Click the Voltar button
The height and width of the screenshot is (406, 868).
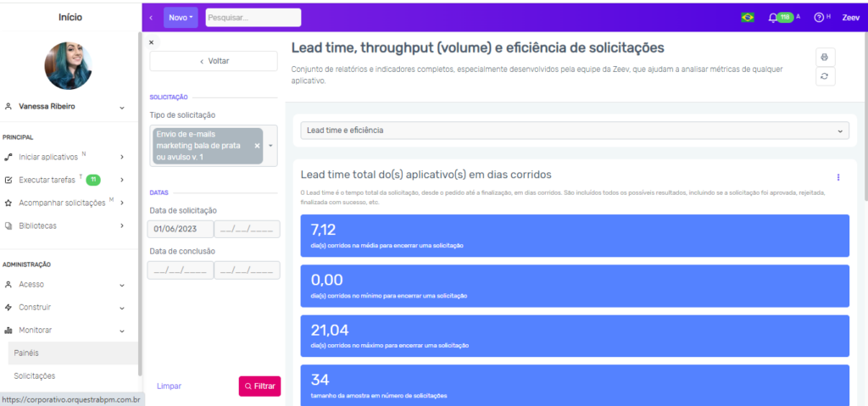(214, 61)
